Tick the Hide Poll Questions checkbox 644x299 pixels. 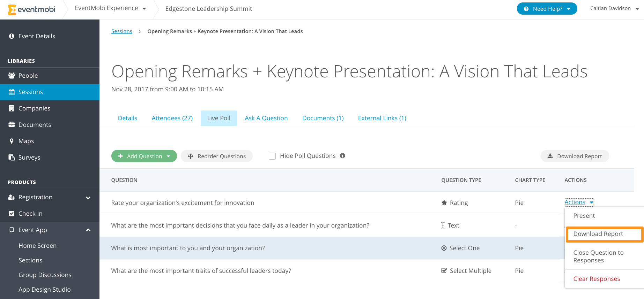(x=272, y=156)
